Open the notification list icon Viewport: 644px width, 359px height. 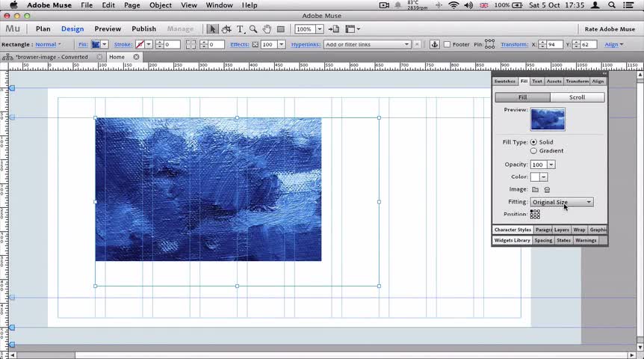coord(628,5)
